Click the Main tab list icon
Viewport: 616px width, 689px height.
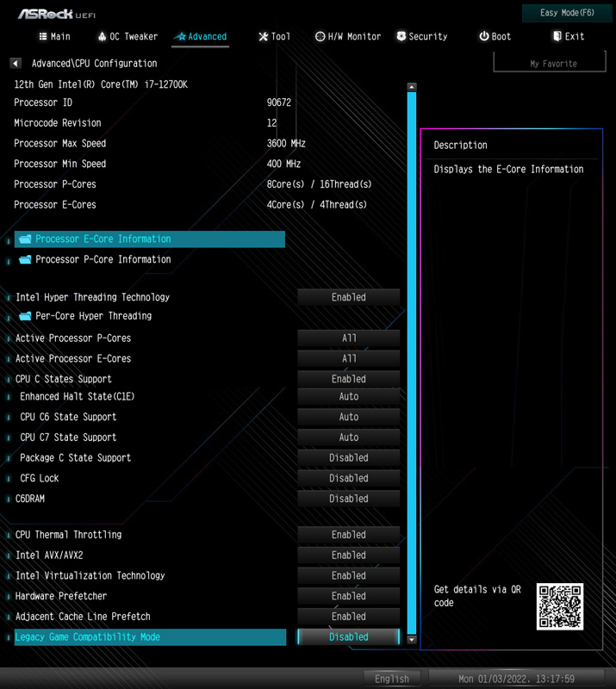(43, 36)
